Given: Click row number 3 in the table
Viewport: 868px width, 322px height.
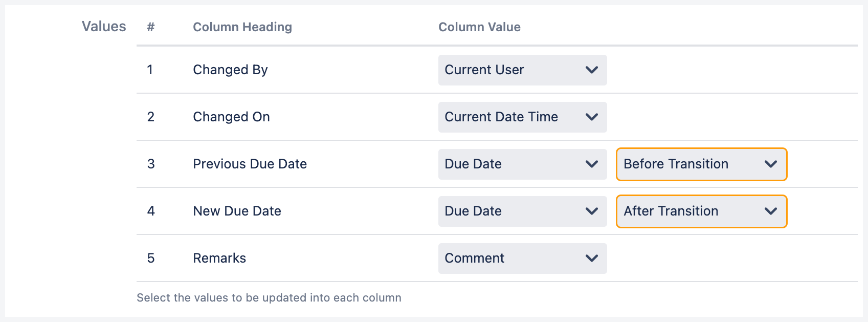Looking at the screenshot, I should [151, 164].
